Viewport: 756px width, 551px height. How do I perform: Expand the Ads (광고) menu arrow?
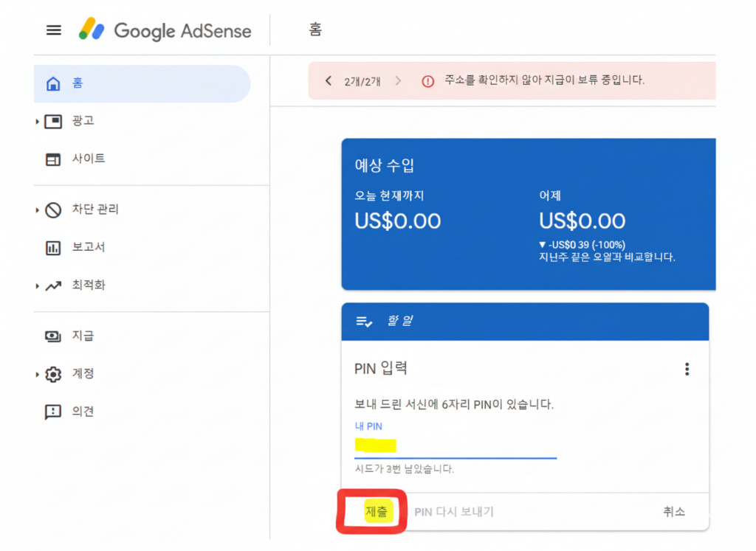coord(37,122)
